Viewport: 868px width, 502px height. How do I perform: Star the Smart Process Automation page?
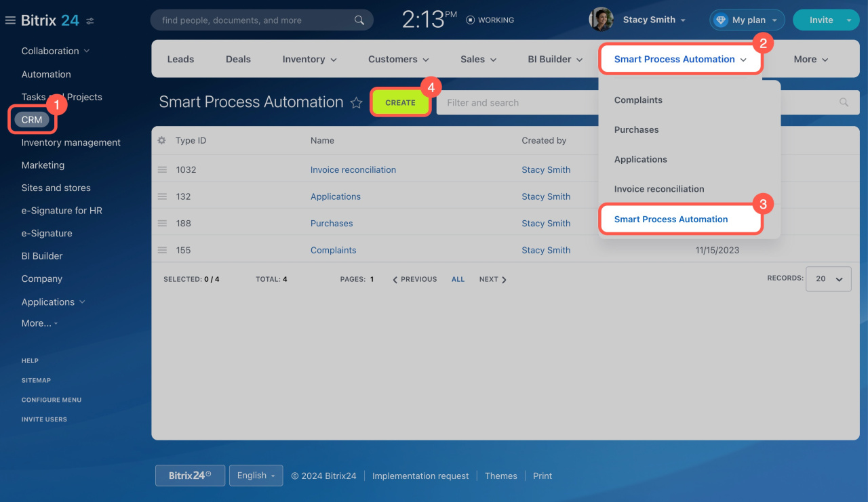click(356, 103)
